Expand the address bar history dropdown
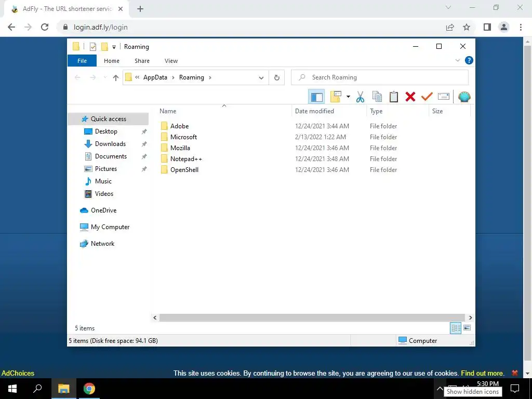This screenshot has height=399, width=532. coord(261,78)
